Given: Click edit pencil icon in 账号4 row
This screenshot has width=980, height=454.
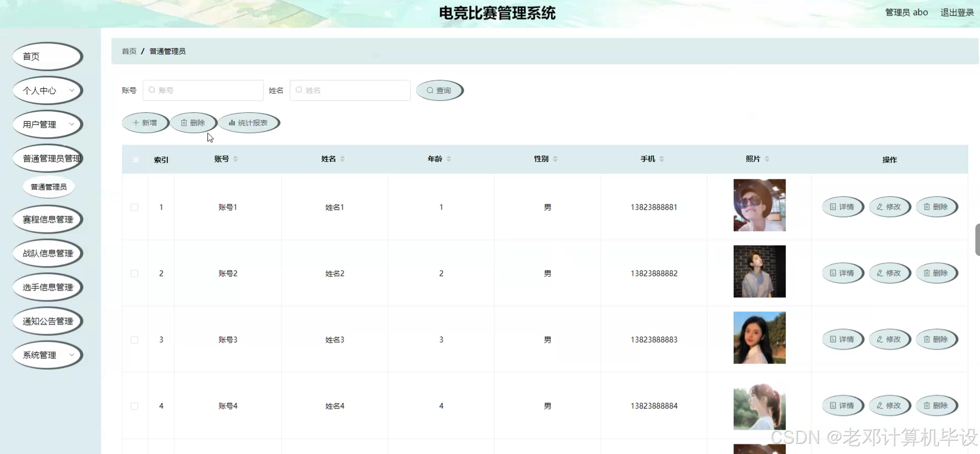Looking at the screenshot, I should [880, 406].
